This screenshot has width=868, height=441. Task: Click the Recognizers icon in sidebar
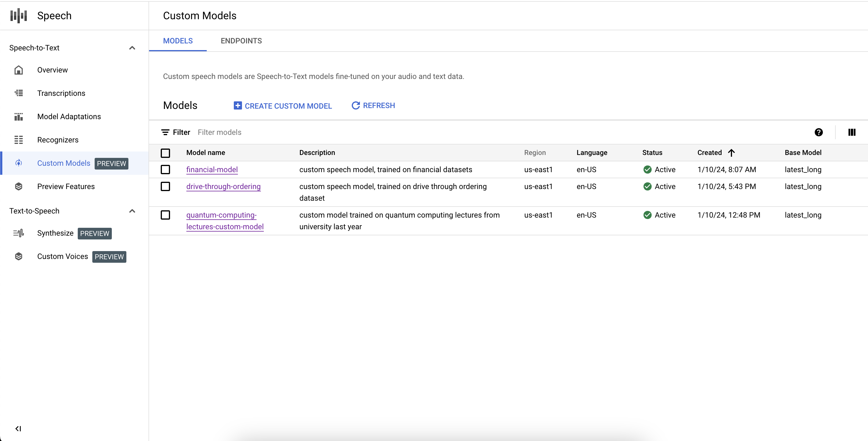tap(18, 140)
